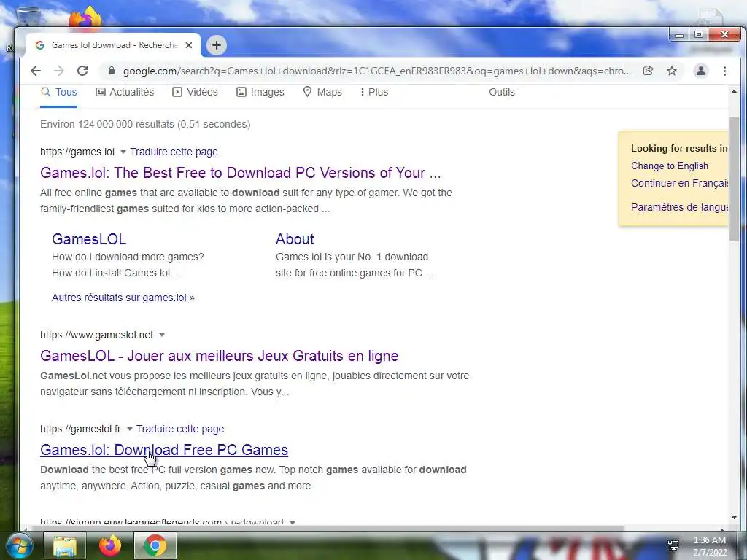Switch to Maps results

pyautogui.click(x=322, y=93)
